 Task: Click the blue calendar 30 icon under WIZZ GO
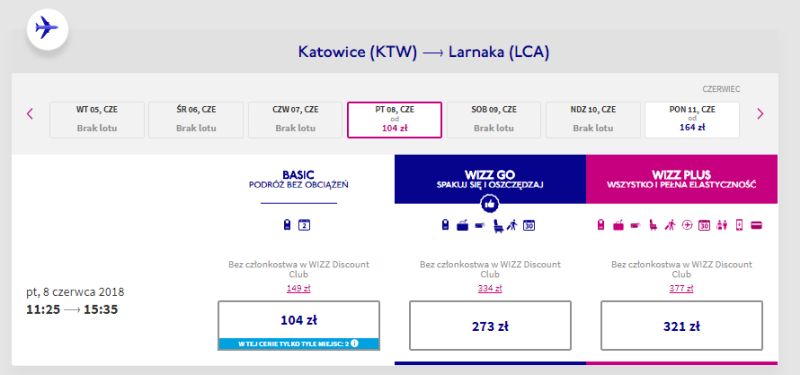(529, 225)
